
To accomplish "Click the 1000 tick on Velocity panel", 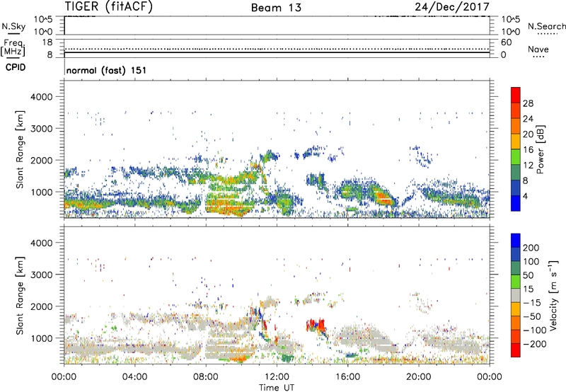I will pos(41,338).
